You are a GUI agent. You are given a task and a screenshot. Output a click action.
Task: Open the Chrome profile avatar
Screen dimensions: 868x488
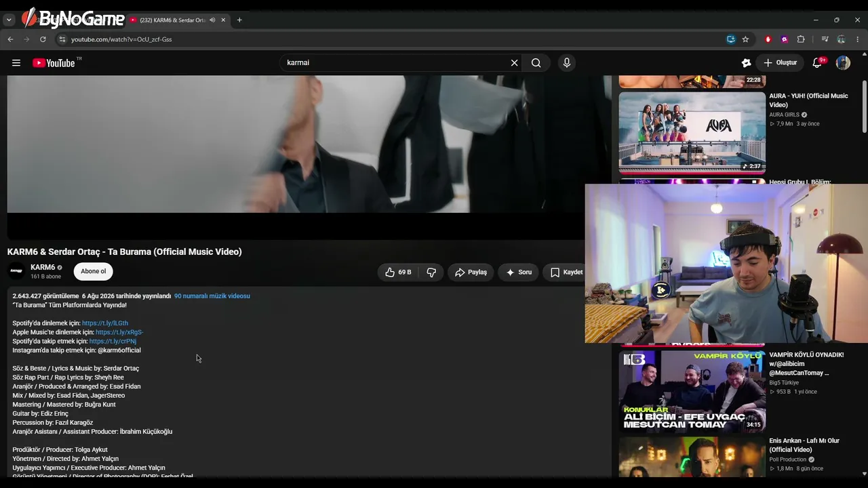point(841,39)
